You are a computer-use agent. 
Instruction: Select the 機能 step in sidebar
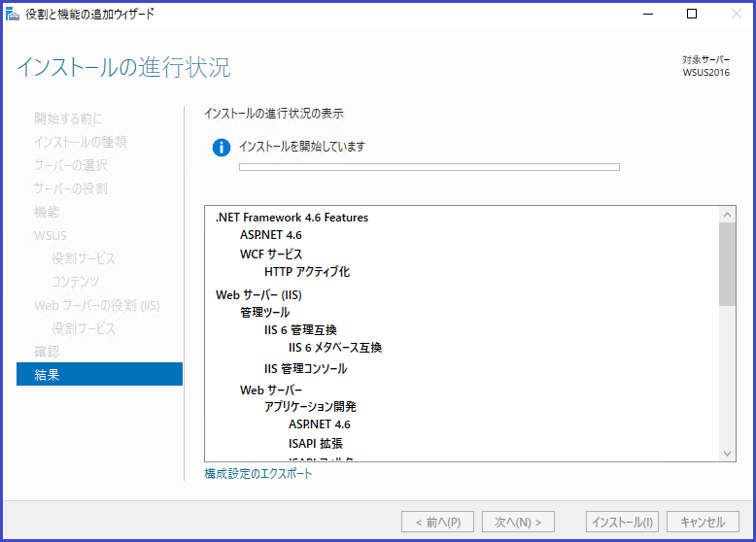point(47,212)
